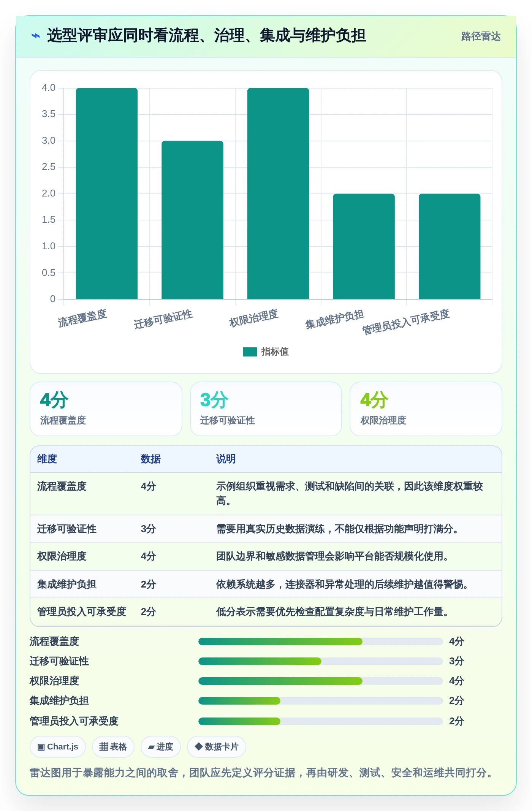
Task: Click the 指标值 legend text
Action: coord(275,352)
